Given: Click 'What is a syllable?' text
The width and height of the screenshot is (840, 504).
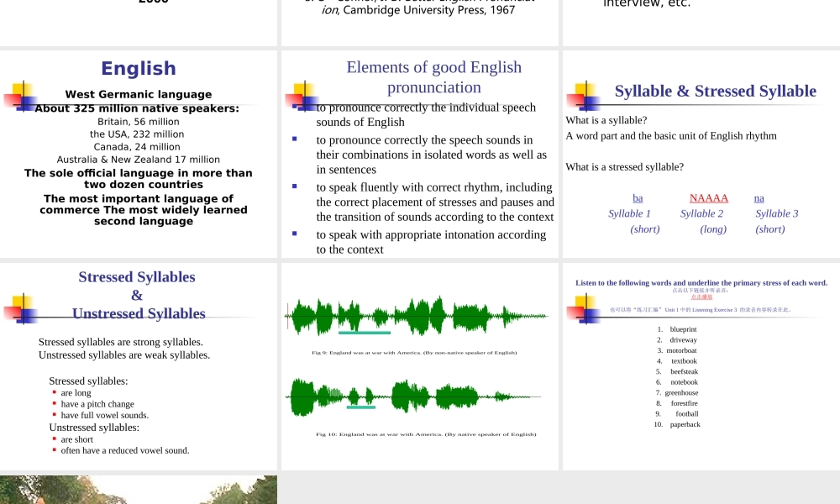Looking at the screenshot, I should pos(606,120).
